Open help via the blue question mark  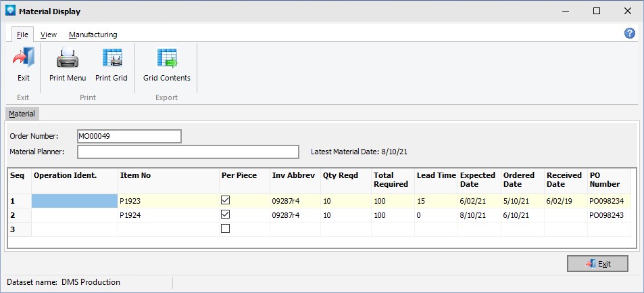(x=629, y=33)
